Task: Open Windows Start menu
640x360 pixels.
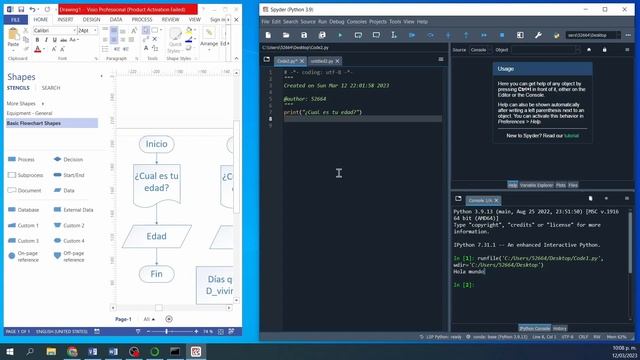Action: [10, 351]
